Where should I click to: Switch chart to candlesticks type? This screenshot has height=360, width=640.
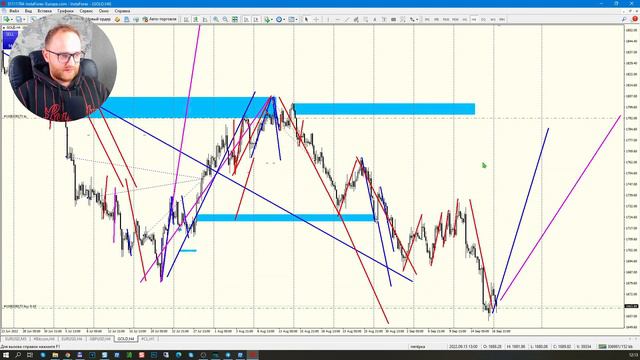[196, 19]
